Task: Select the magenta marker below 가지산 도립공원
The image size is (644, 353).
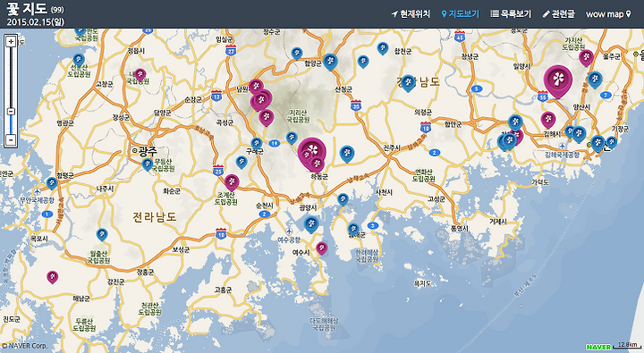Action: (x=587, y=57)
